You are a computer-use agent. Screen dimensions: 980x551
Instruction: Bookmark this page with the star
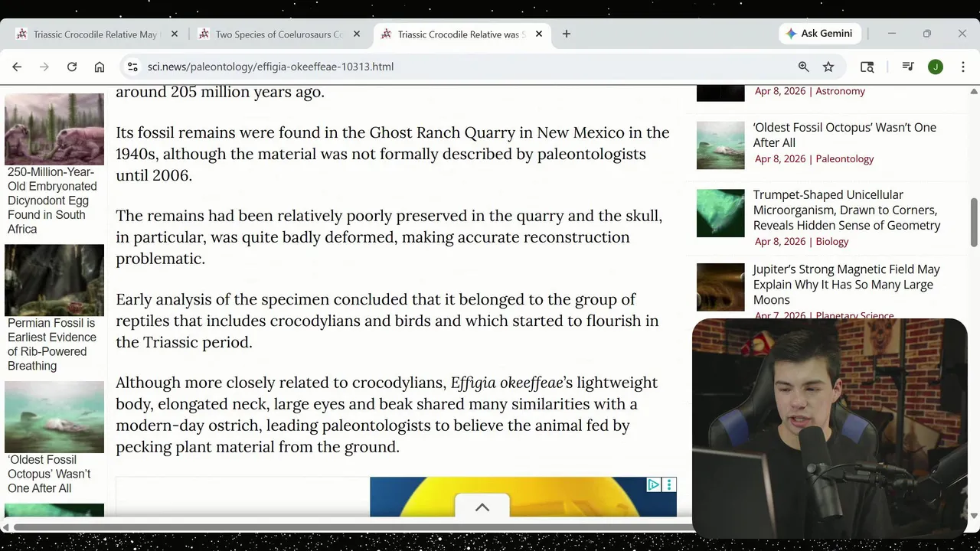pos(828,67)
